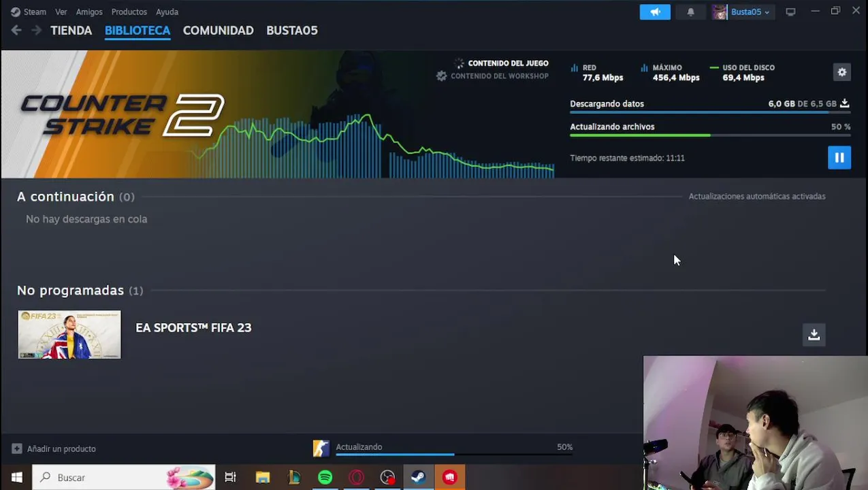Image resolution: width=868 pixels, height=490 pixels.
Task: Click the Busta05 avatar picture
Action: 720,12
